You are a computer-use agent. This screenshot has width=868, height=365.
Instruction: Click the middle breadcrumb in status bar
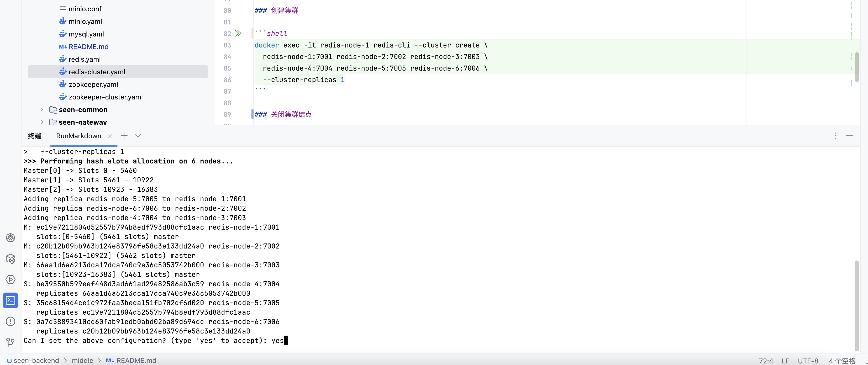pos(82,360)
